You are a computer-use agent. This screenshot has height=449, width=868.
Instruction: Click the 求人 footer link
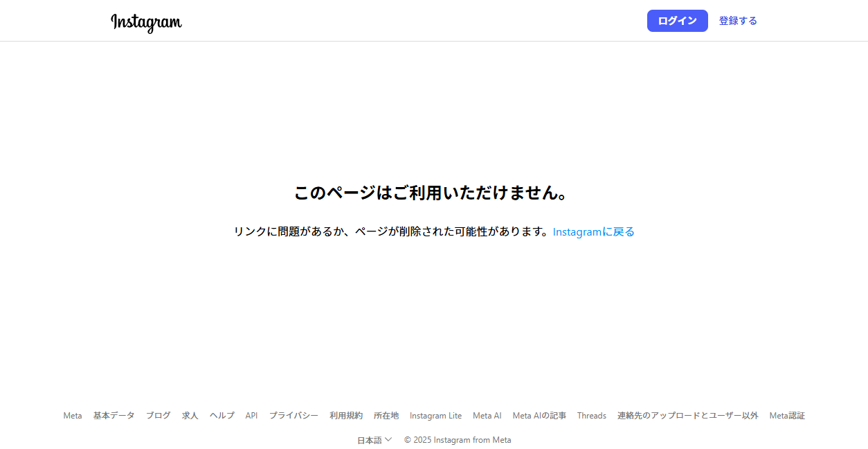coord(189,415)
